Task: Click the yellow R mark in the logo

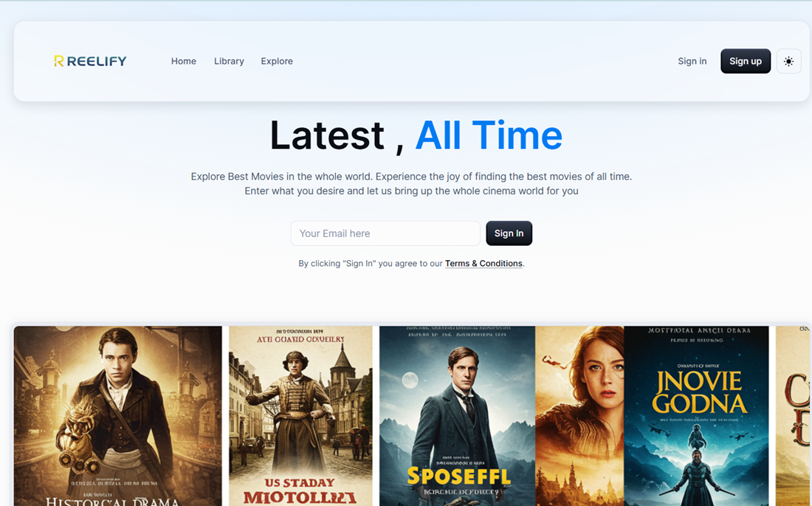Action: point(58,61)
